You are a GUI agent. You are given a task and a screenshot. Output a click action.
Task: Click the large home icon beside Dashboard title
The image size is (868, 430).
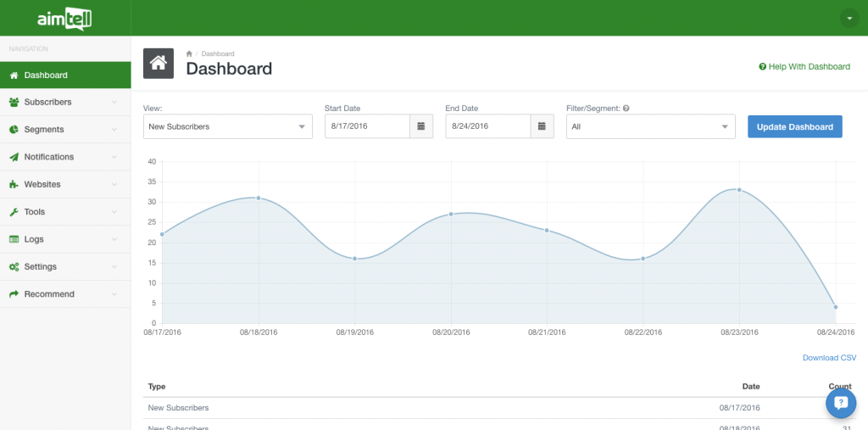(x=159, y=63)
